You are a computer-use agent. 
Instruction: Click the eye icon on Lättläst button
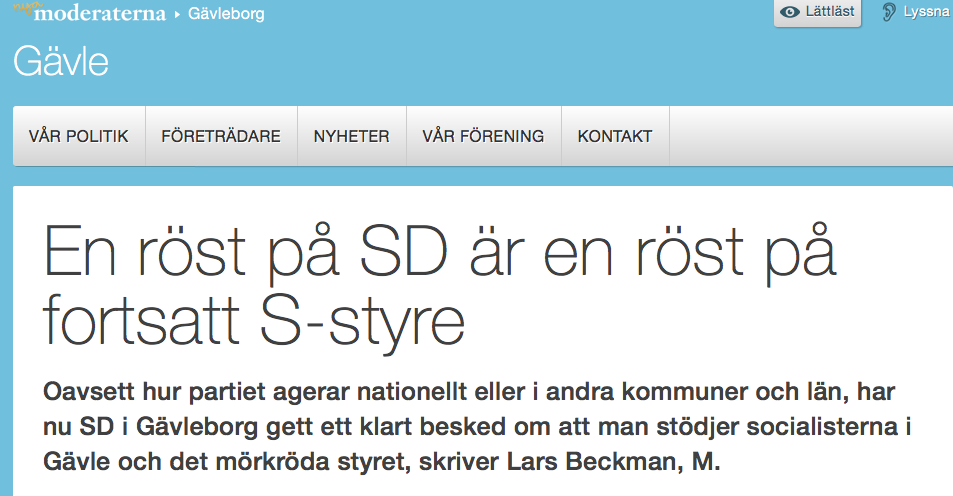[x=790, y=12]
